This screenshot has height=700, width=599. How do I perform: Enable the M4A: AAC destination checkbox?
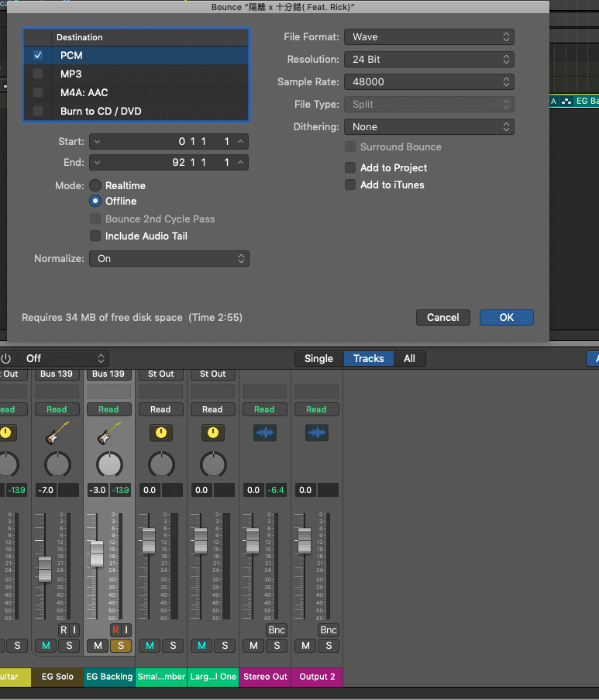tap(38, 92)
